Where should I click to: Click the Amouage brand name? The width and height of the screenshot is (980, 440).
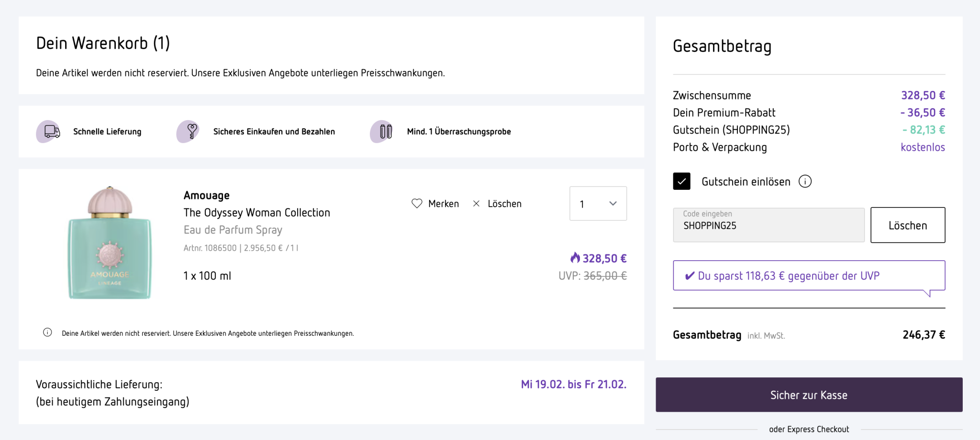tap(207, 195)
